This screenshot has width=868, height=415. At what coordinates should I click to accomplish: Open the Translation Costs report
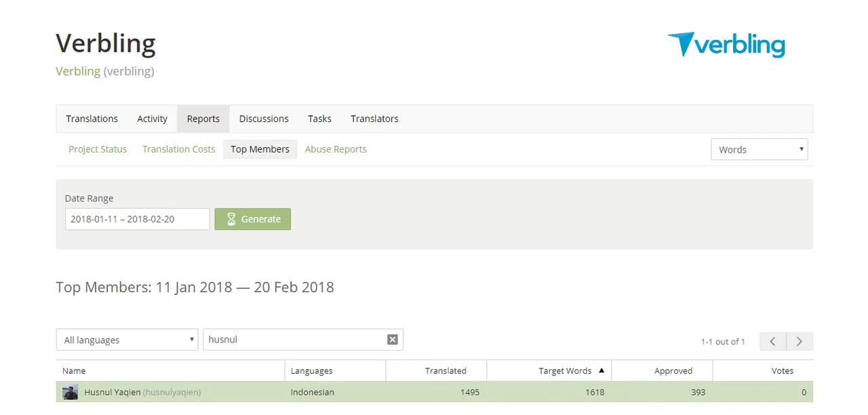pyautogui.click(x=178, y=149)
